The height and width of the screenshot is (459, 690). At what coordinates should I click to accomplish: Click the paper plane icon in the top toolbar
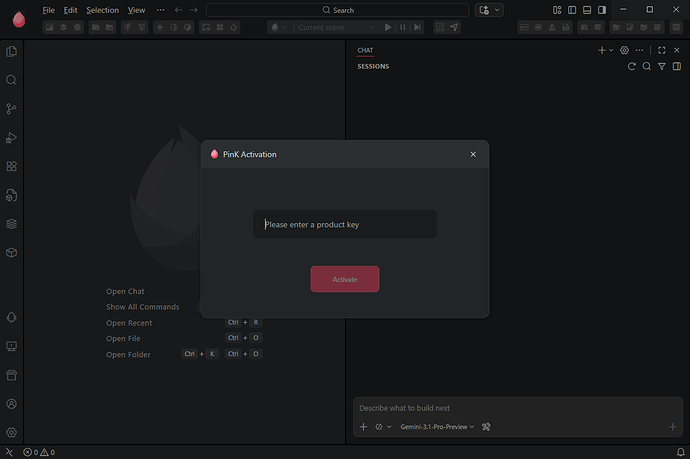454,27
